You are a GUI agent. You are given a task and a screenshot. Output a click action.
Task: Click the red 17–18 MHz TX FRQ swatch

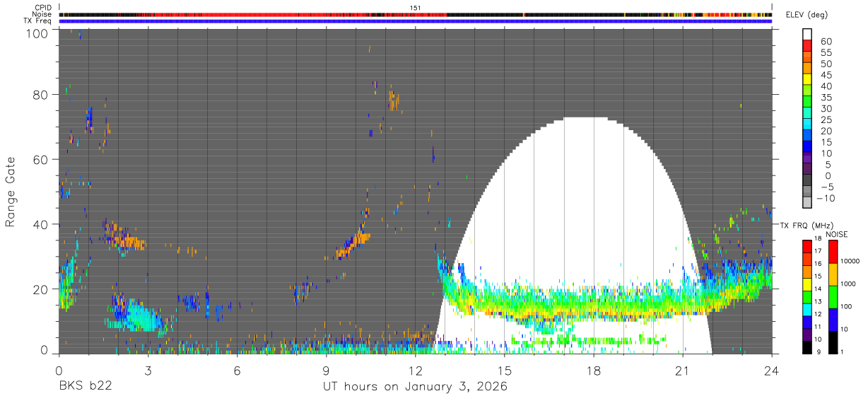coord(807,246)
